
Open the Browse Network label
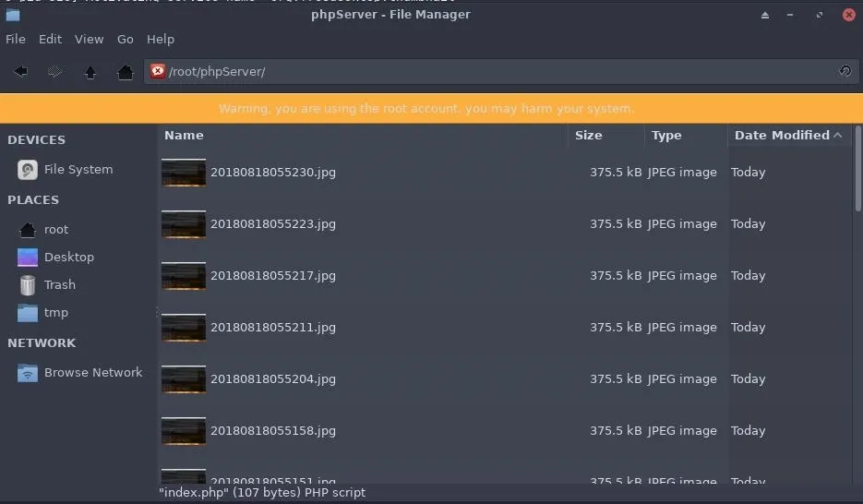pyautogui.click(x=93, y=373)
